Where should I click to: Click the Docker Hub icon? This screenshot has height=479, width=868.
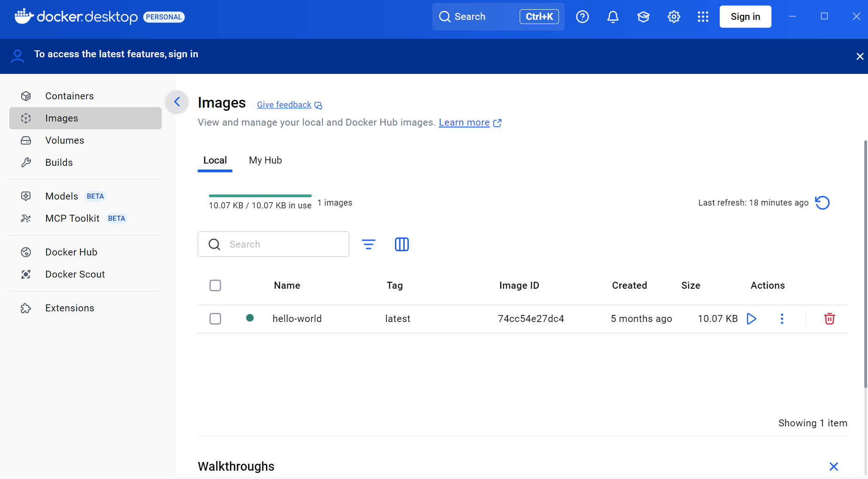pyautogui.click(x=26, y=252)
